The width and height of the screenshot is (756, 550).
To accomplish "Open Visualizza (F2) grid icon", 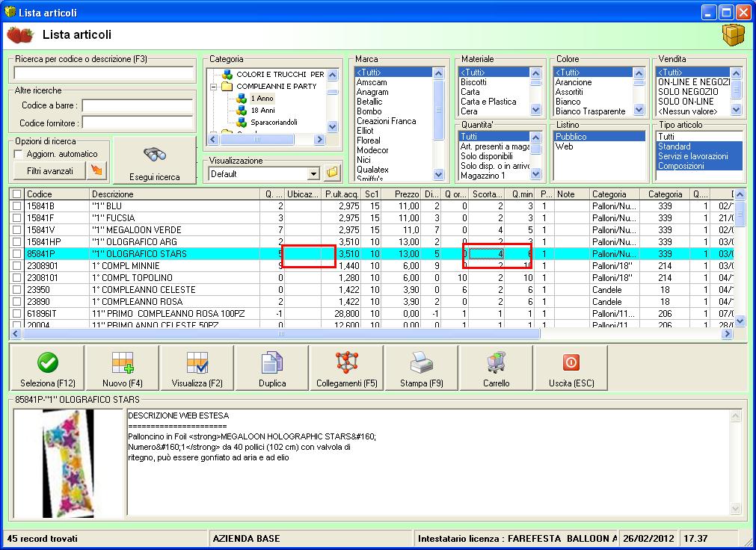I will pos(197,363).
